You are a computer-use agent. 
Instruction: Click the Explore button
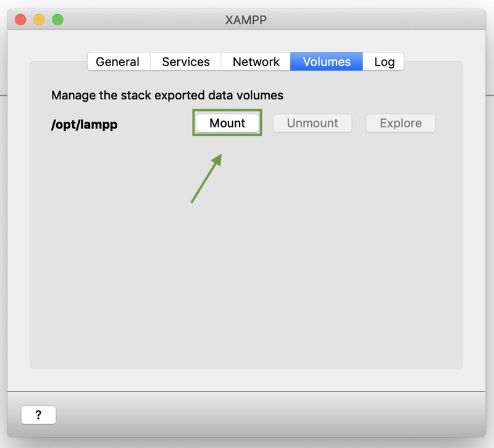[400, 123]
